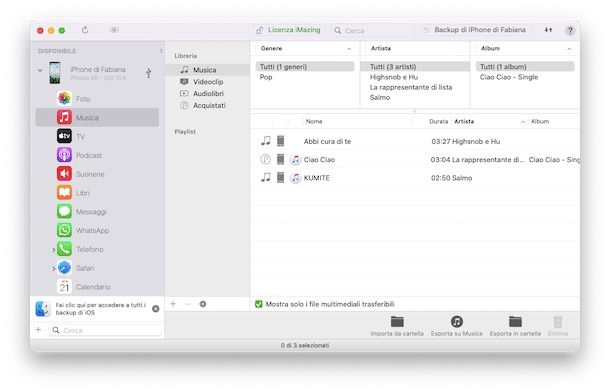Select the track Abbi cura di te
Image resolution: width=610 pixels, height=392 pixels.
coord(415,141)
